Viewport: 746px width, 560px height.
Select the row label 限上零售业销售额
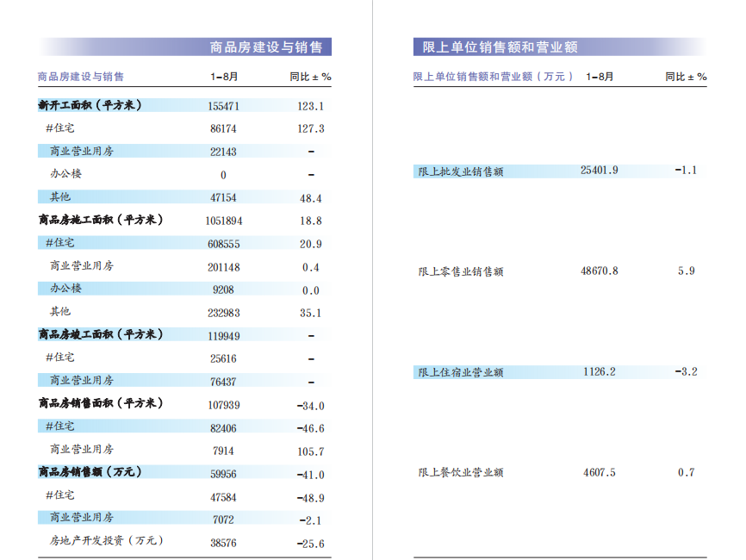[x=461, y=271]
